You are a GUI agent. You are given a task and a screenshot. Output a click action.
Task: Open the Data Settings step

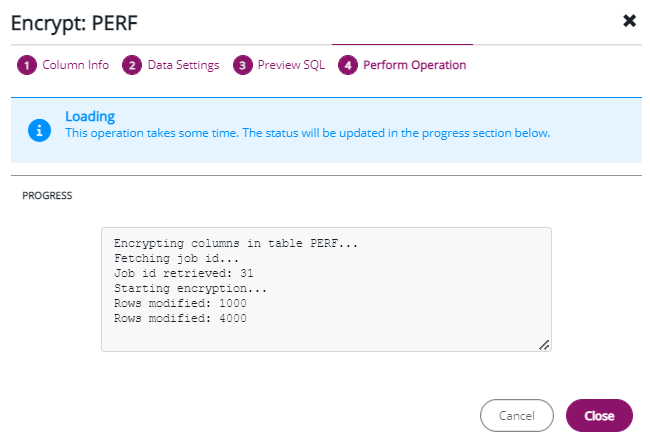point(183,65)
